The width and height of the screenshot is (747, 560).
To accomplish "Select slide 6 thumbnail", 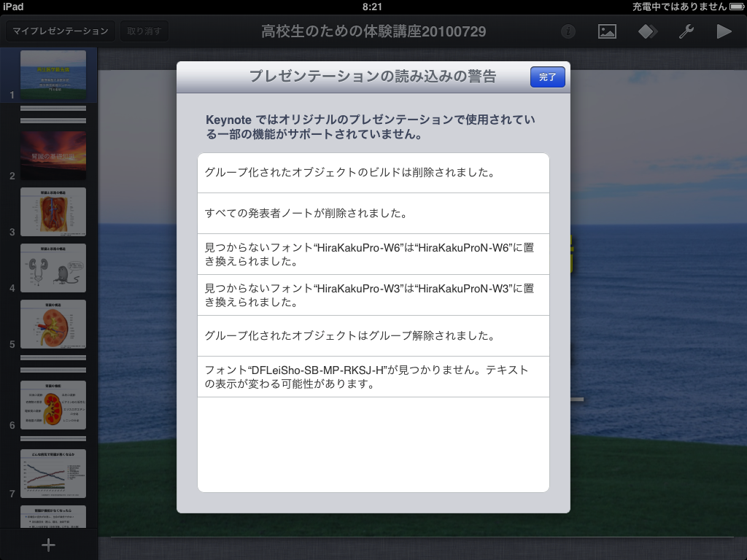I will click(x=53, y=405).
